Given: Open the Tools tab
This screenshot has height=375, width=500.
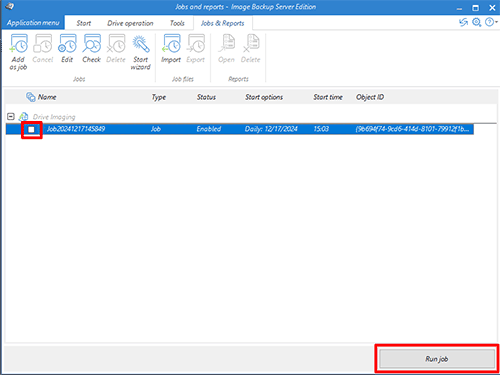Looking at the screenshot, I should click(177, 23).
